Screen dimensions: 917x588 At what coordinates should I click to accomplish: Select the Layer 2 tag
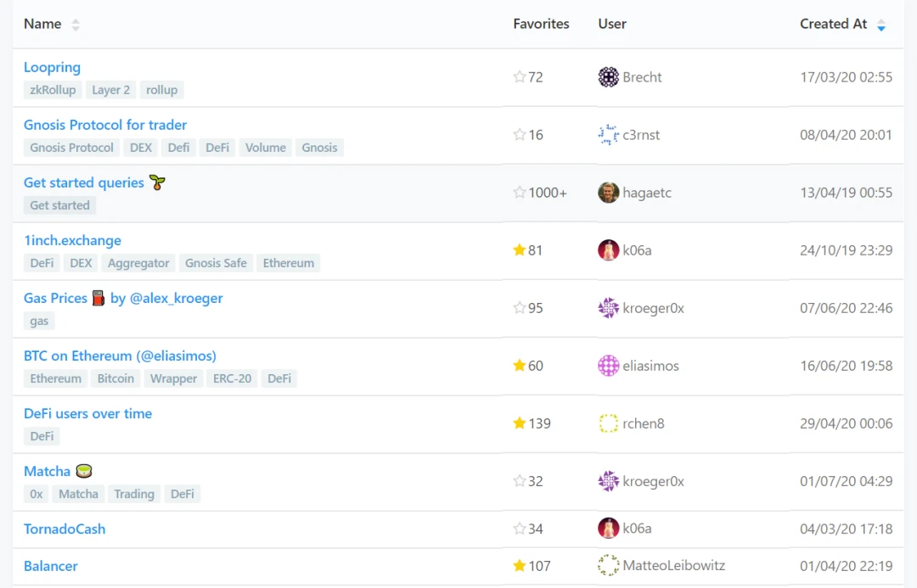point(111,90)
